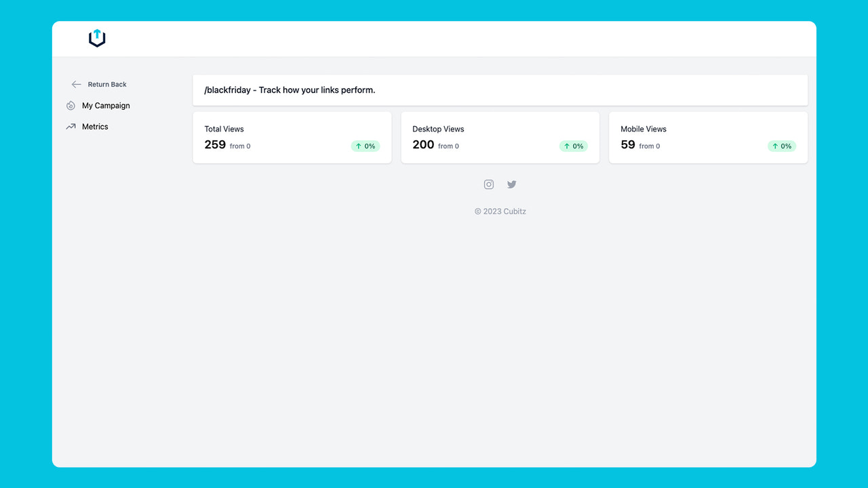Viewport: 868px width, 488px height.
Task: Click the 0% badge on Mobile Views
Action: (x=781, y=146)
